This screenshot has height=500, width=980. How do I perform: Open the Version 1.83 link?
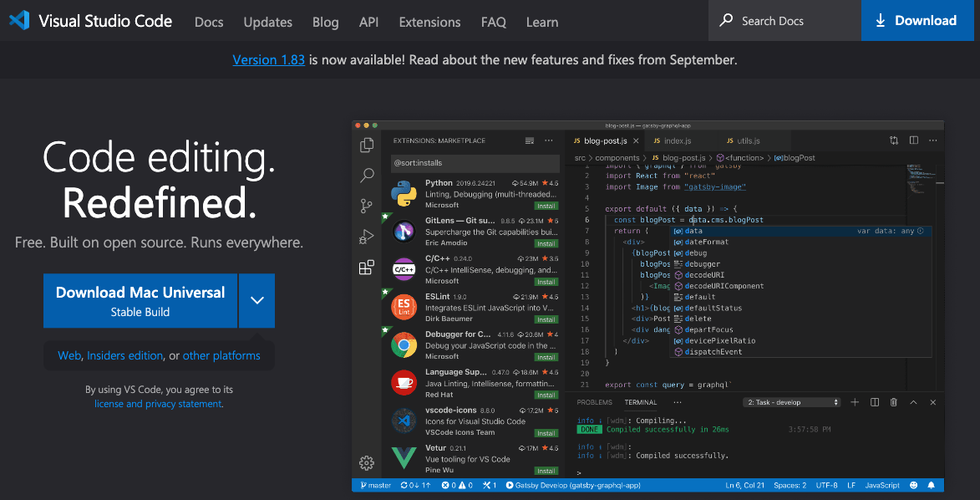click(269, 60)
